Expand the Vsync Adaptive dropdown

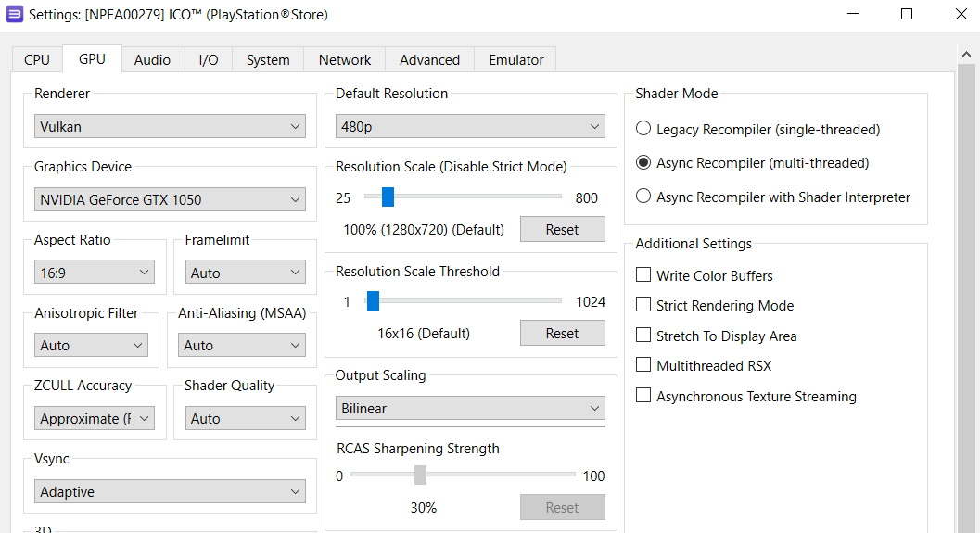click(x=172, y=491)
